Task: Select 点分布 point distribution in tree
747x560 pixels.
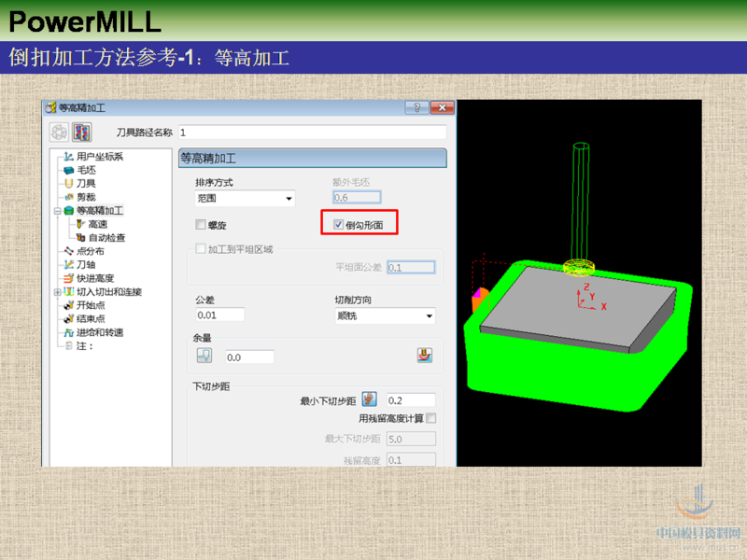Action: (90, 251)
